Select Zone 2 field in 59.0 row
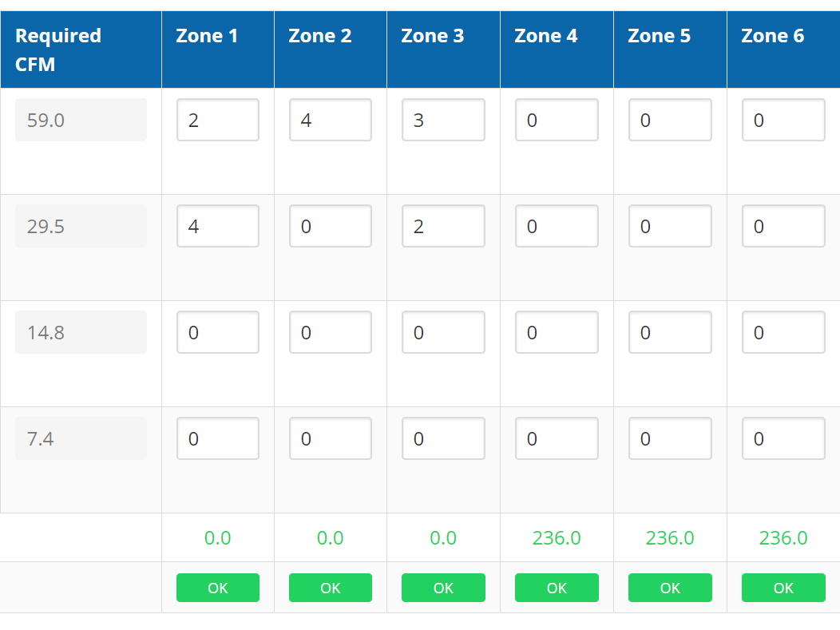This screenshot has width=840, height=630. click(x=330, y=120)
